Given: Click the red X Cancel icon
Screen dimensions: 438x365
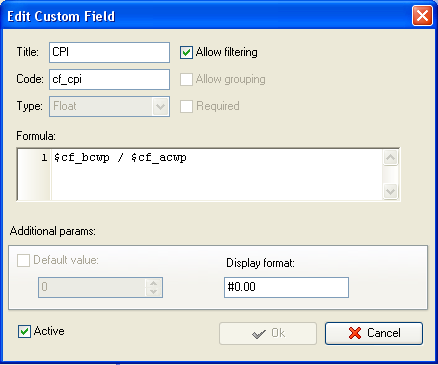Looking at the screenshot, I should pyautogui.click(x=355, y=333).
